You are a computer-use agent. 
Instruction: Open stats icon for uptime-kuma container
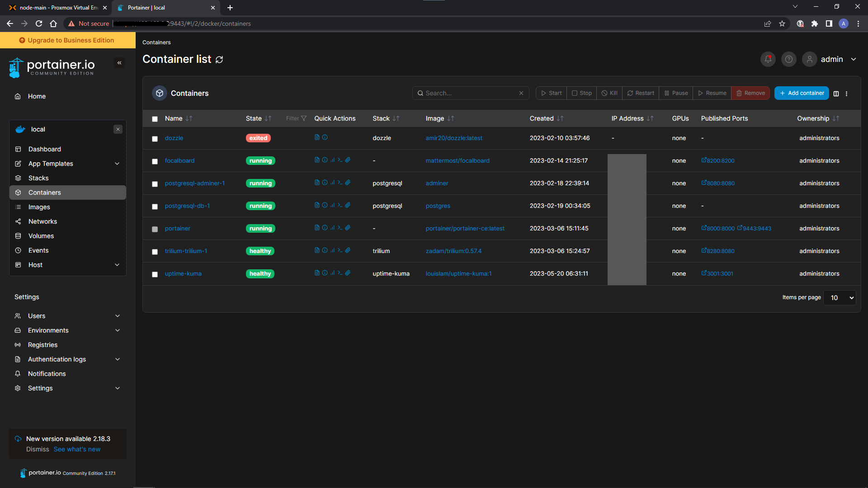pyautogui.click(x=332, y=273)
